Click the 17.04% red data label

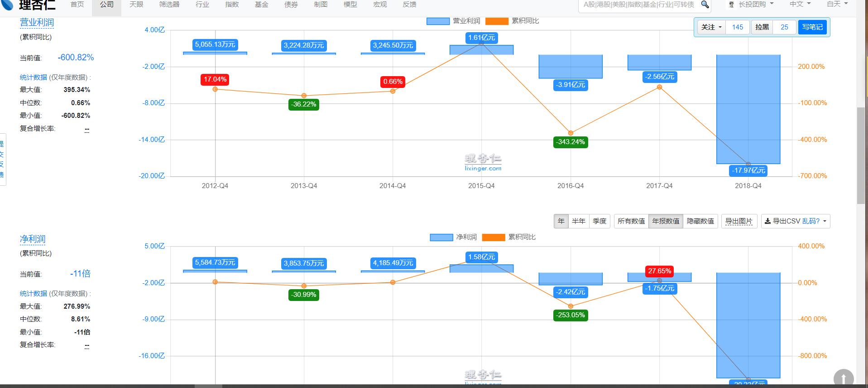point(215,80)
